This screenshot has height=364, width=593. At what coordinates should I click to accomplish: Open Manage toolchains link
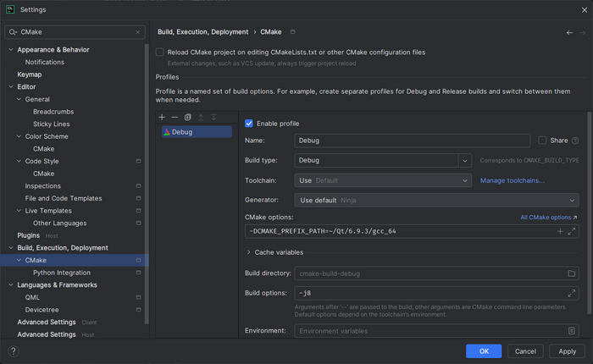point(512,180)
